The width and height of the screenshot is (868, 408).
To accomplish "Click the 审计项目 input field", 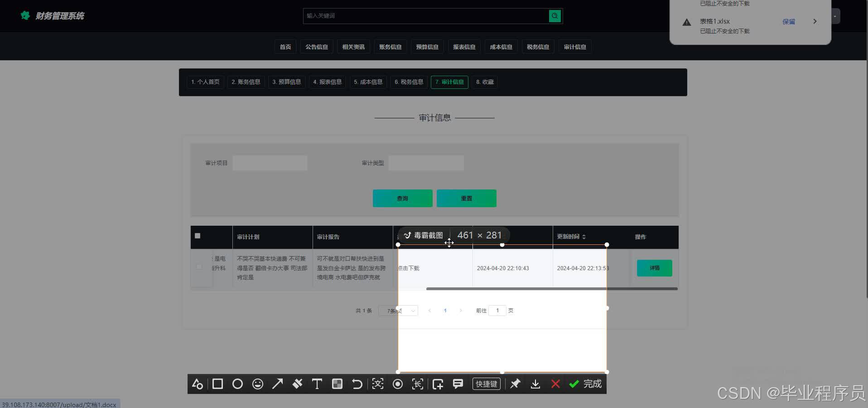I will [270, 163].
